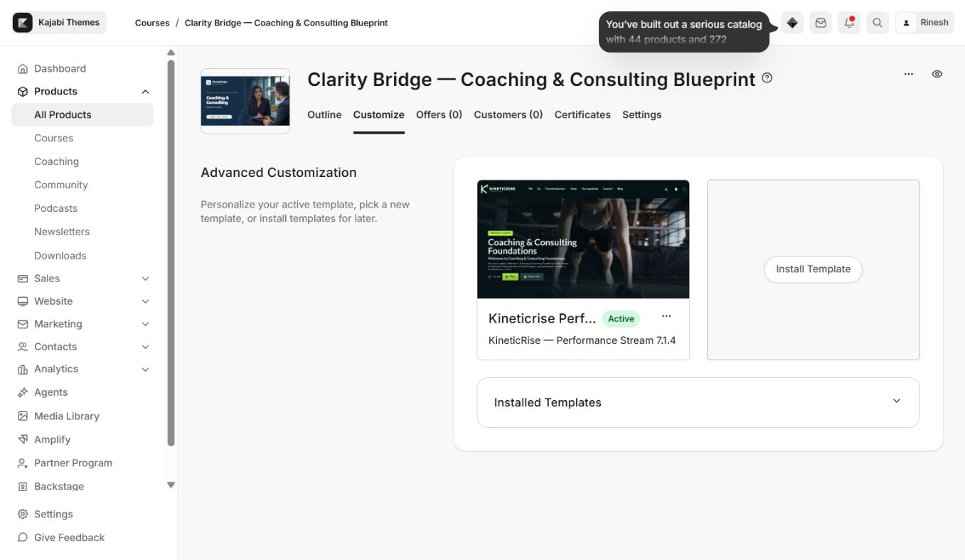Open the Kineticrise template card three-dot menu
The image size is (965, 560).
click(666, 316)
